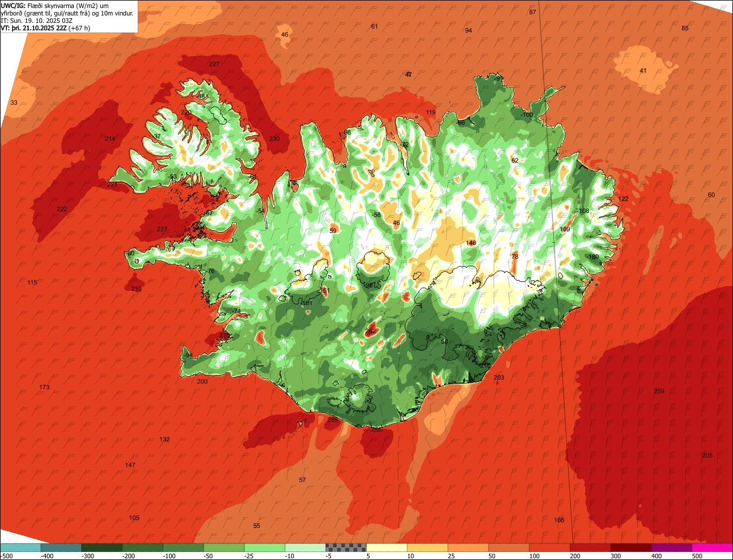Click the map value 132
Screen dimensions: 733x560
click(x=164, y=439)
